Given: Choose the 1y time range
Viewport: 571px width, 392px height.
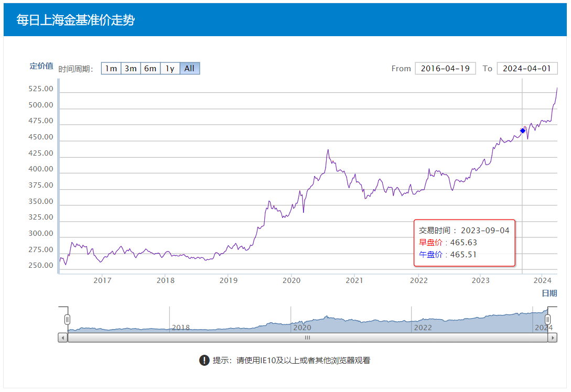Looking at the screenshot, I should point(170,69).
